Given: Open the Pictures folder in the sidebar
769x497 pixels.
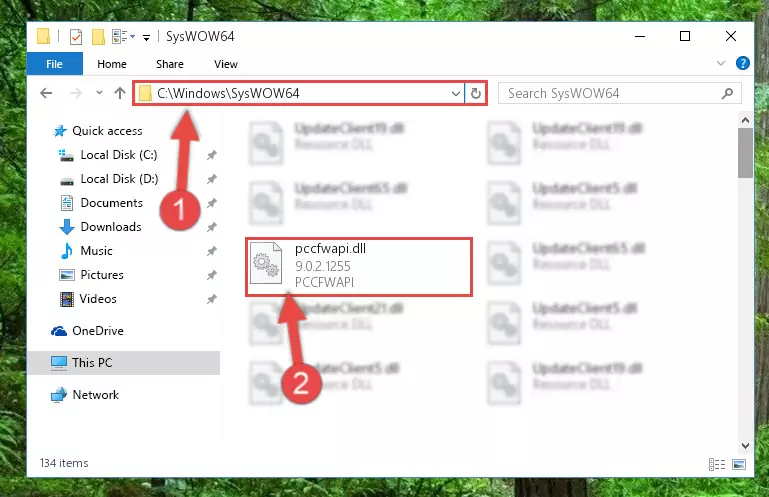Looking at the screenshot, I should [x=102, y=275].
